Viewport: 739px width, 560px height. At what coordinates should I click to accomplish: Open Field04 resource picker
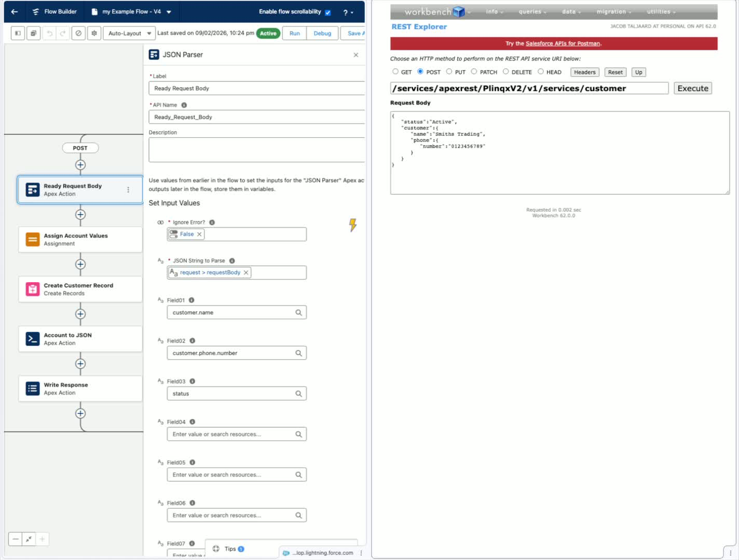pos(237,434)
